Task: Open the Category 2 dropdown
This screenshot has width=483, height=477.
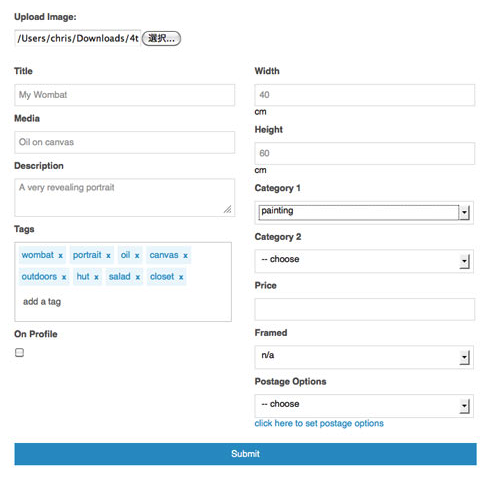Action: pos(364,261)
